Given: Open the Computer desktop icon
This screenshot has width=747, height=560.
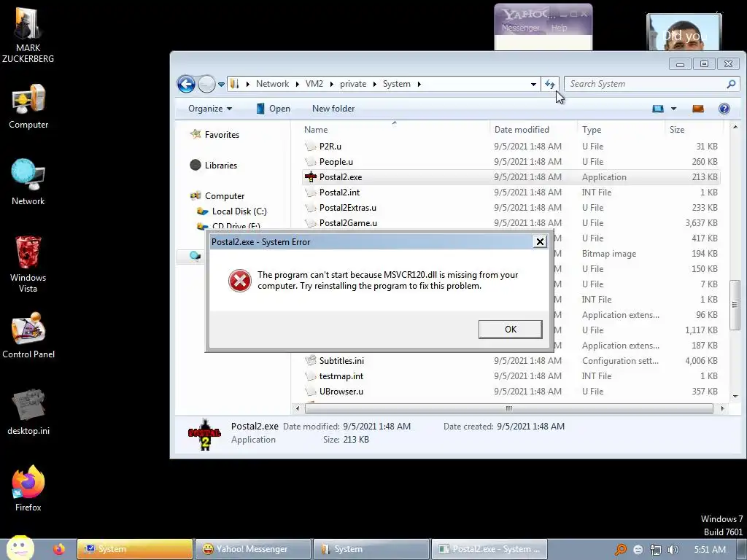Looking at the screenshot, I should [28, 107].
